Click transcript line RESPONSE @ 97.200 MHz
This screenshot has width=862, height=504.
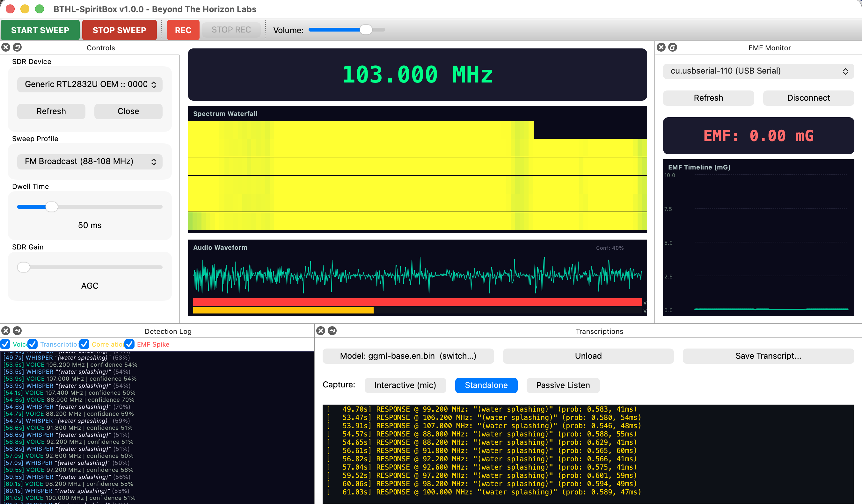pyautogui.click(x=482, y=476)
